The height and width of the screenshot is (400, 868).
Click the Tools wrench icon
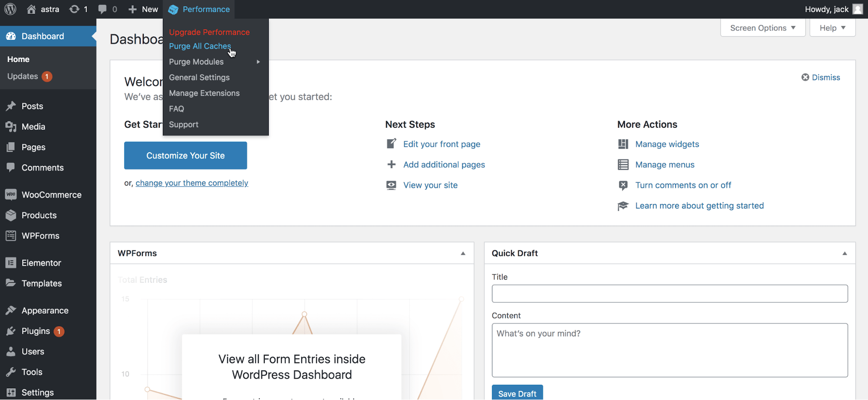[x=11, y=372]
